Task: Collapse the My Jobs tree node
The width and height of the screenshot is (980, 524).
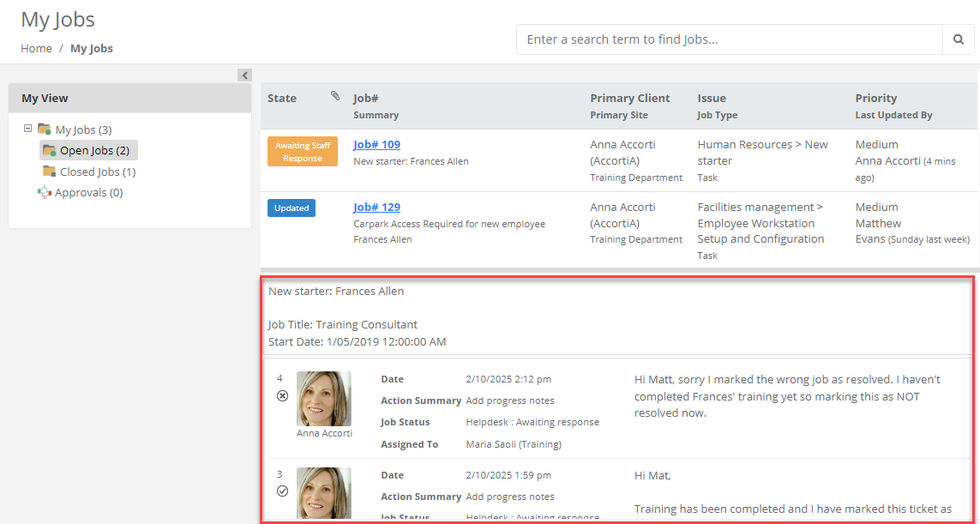Action: pyautogui.click(x=27, y=129)
